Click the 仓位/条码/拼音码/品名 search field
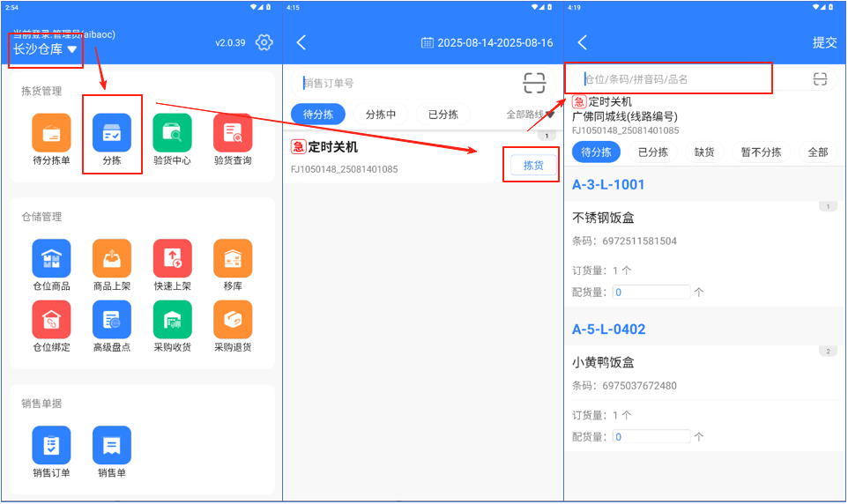Screen dimensions: 848x504 click(670, 78)
